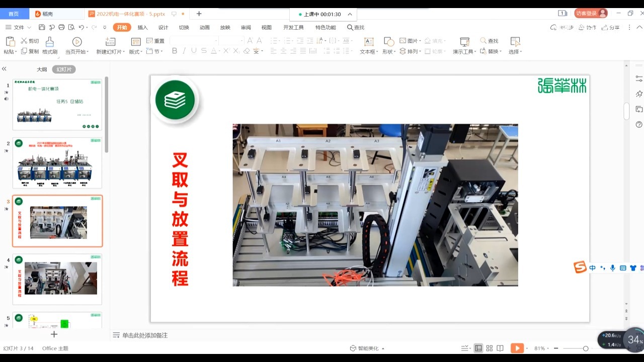Click the ribbon Find (查找) magnifier button
Screen dimensions: 644x362
click(x=489, y=41)
